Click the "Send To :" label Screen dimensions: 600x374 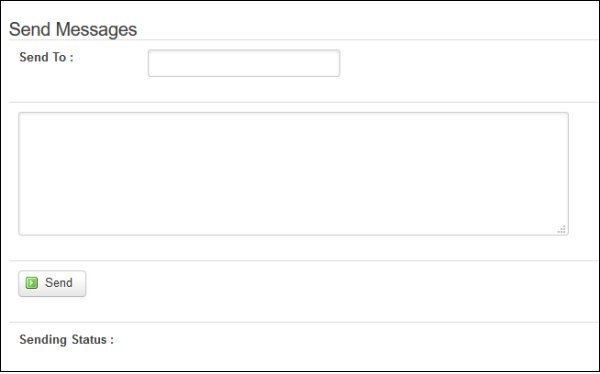click(46, 57)
